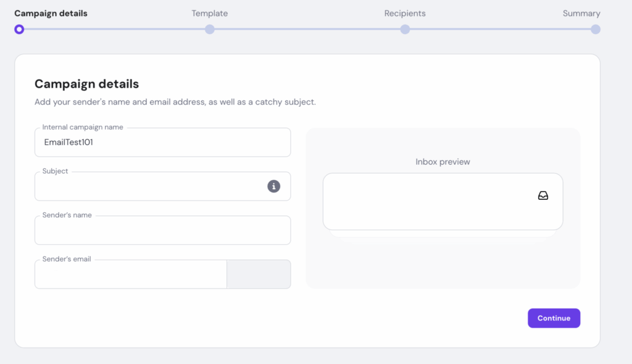
Task: Click the gray domain box after the email field
Action: 259,274
